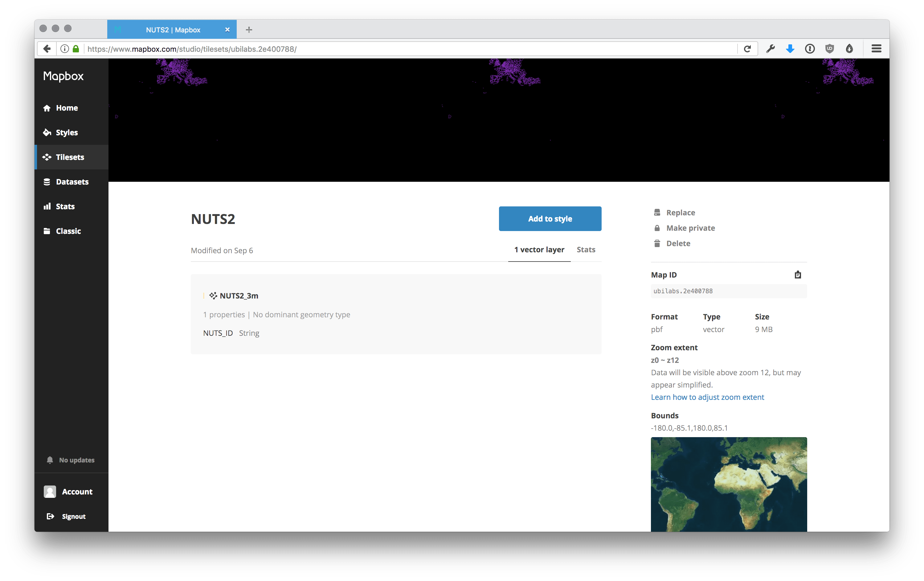Image resolution: width=924 pixels, height=581 pixels.
Task: Click the 9 MB size value
Action: [764, 329]
